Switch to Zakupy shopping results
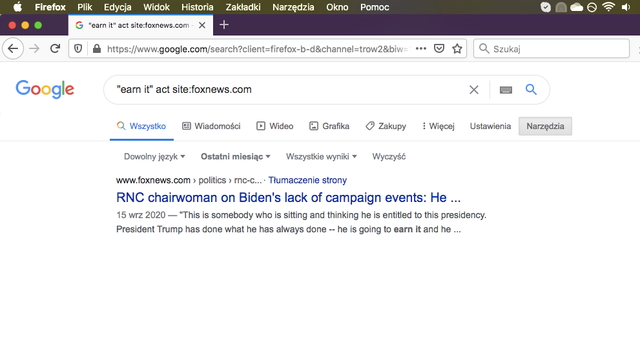This screenshot has height=364, width=640. pos(386,126)
